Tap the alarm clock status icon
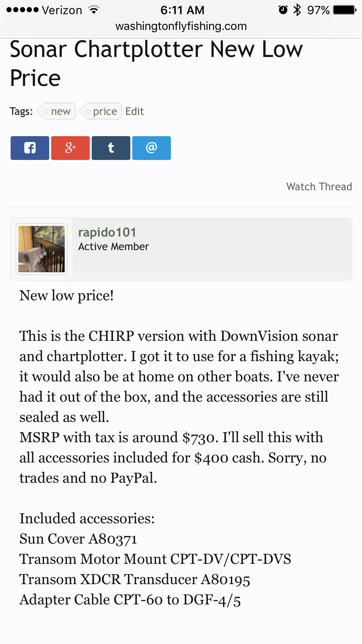 click(283, 10)
